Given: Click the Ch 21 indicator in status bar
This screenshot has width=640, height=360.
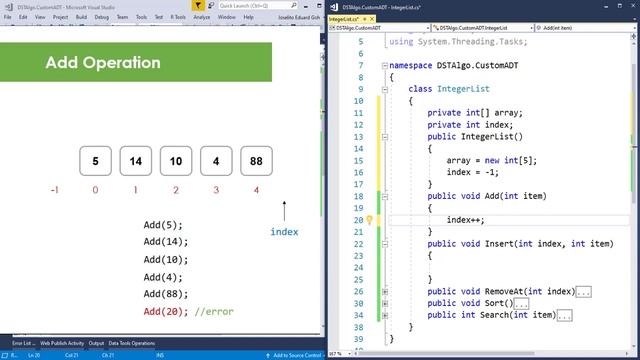Looking at the screenshot, I should pyautogui.click(x=108, y=356).
